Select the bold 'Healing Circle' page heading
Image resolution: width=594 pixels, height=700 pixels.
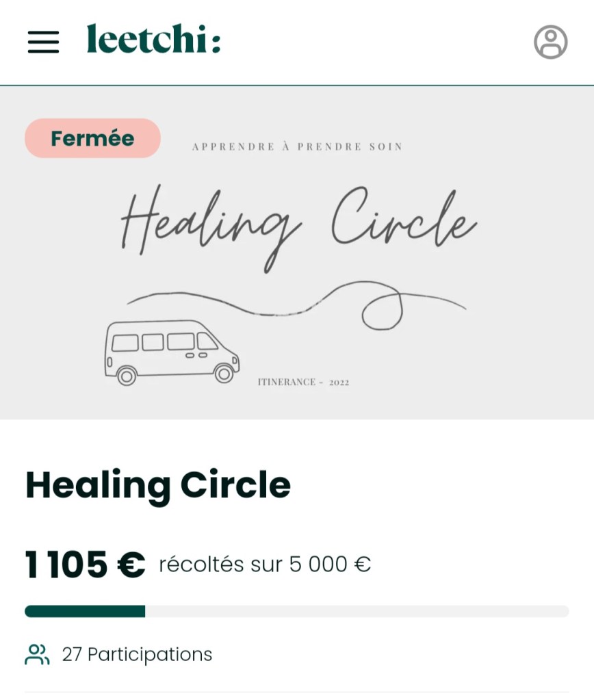[x=158, y=485]
